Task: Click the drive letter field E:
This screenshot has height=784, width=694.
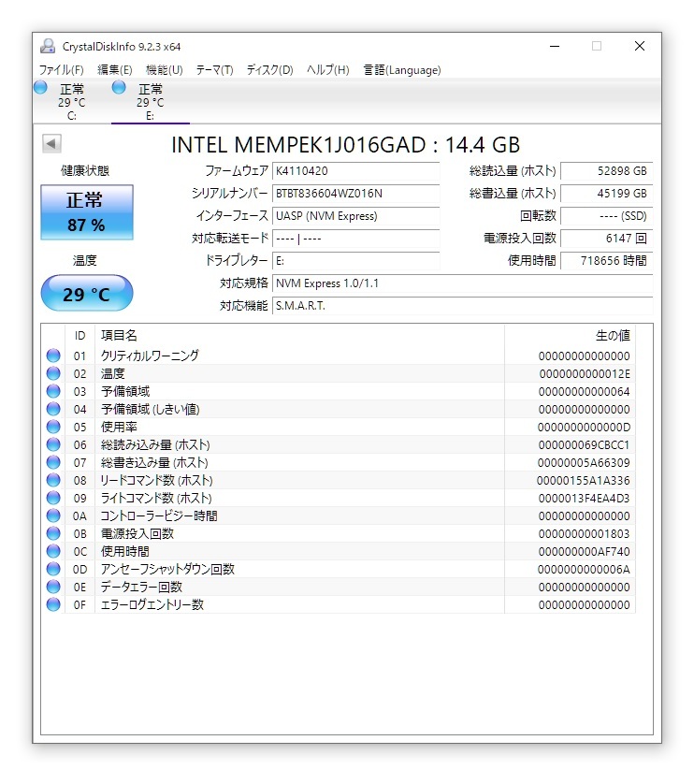Action: [356, 261]
